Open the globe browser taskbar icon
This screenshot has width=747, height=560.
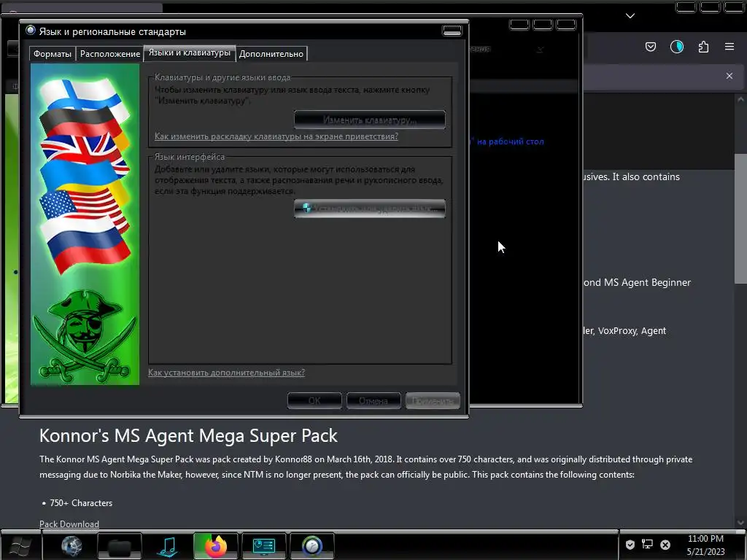click(71, 545)
